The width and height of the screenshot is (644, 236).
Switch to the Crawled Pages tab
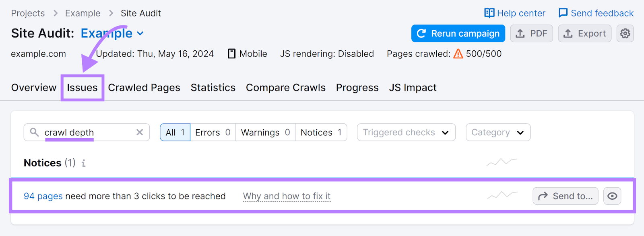(144, 87)
